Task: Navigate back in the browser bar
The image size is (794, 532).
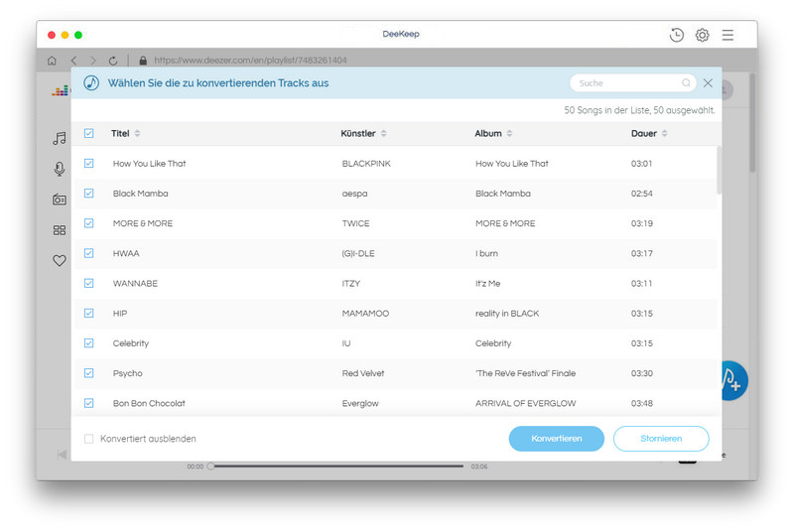Action: pyautogui.click(x=73, y=61)
